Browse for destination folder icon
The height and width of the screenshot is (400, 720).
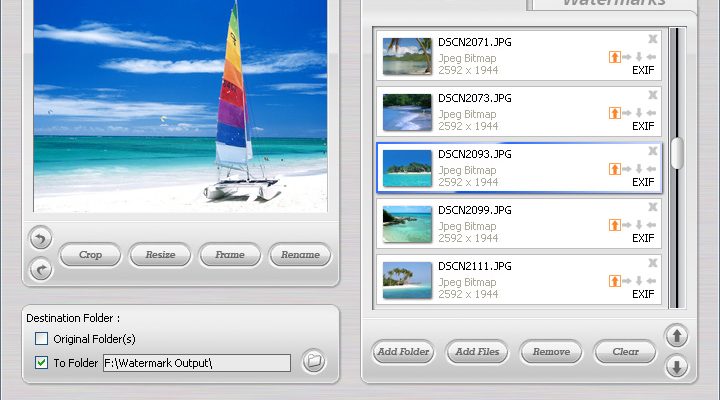(314, 361)
